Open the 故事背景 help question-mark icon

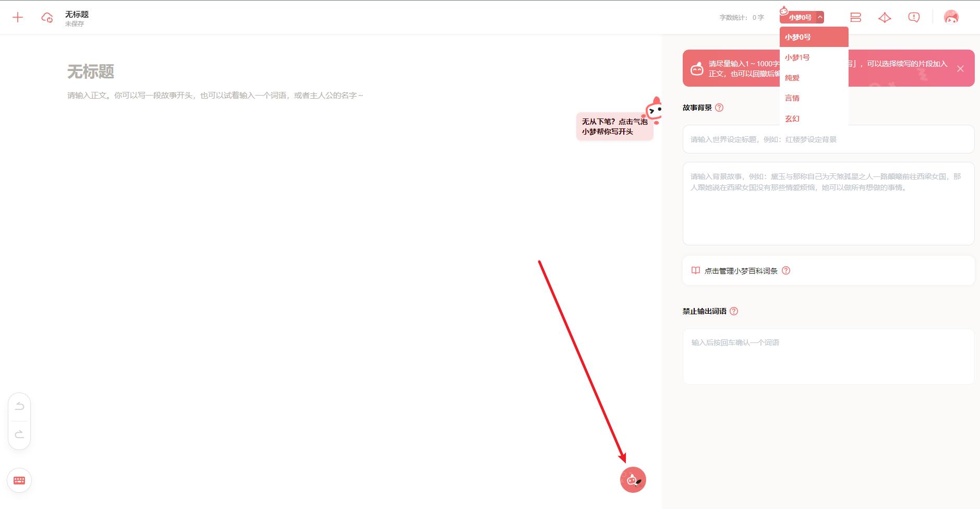pos(720,108)
